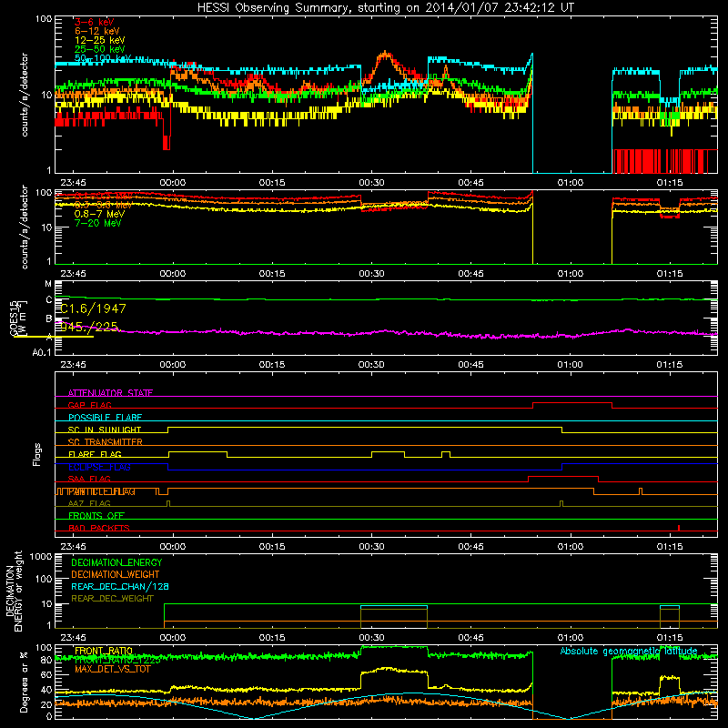Select the orange PARTICLE_FLAG label

pos(101,491)
